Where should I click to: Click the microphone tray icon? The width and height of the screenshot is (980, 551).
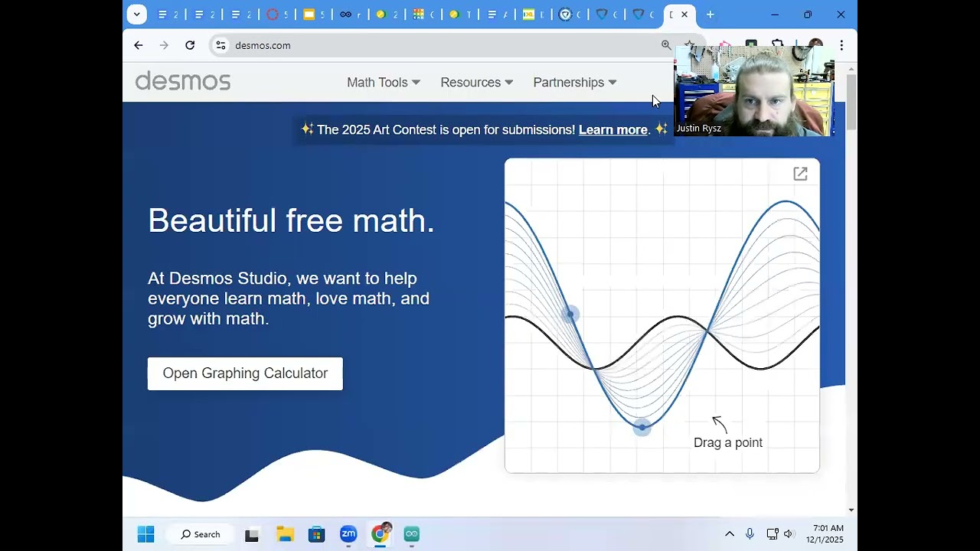(x=750, y=534)
